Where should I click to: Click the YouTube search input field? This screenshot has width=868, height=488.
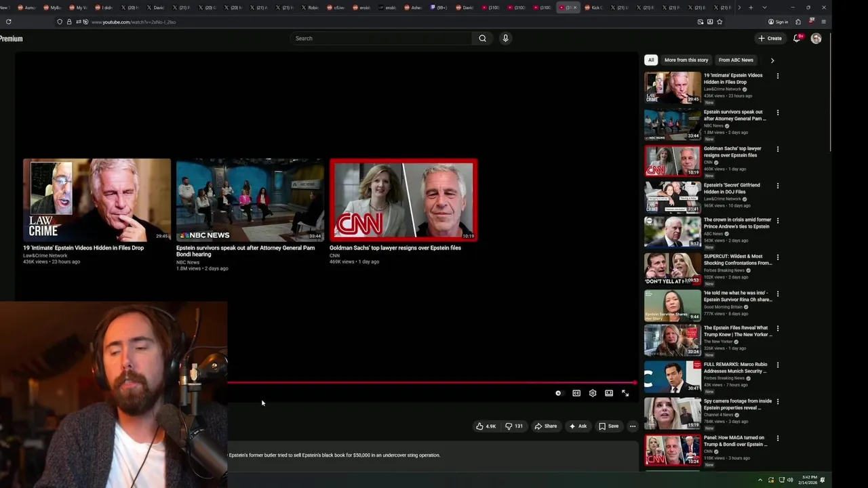coord(380,39)
